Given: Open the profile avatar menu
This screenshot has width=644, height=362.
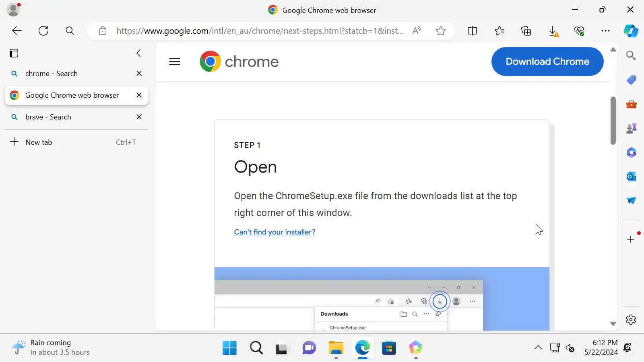Looking at the screenshot, I should [x=13, y=10].
